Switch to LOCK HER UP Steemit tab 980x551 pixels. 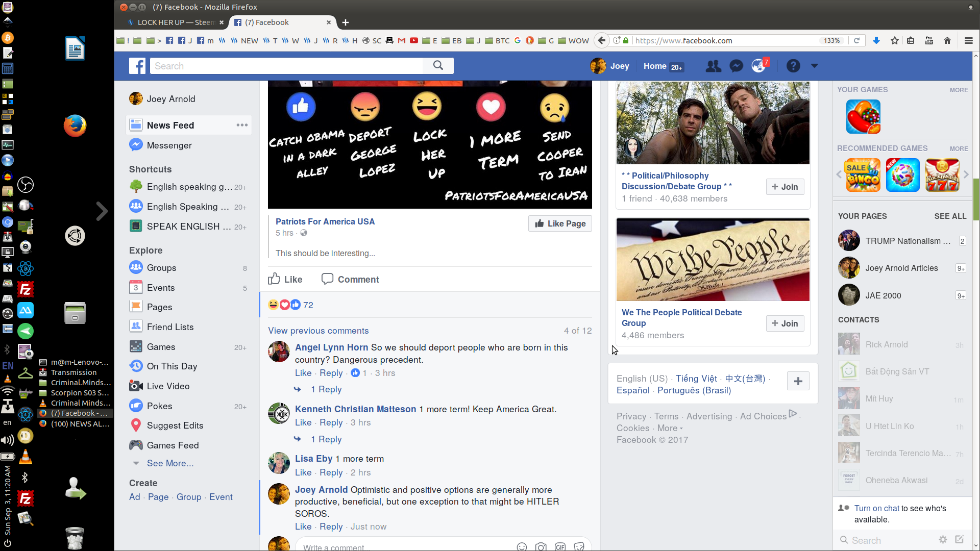pos(176,22)
